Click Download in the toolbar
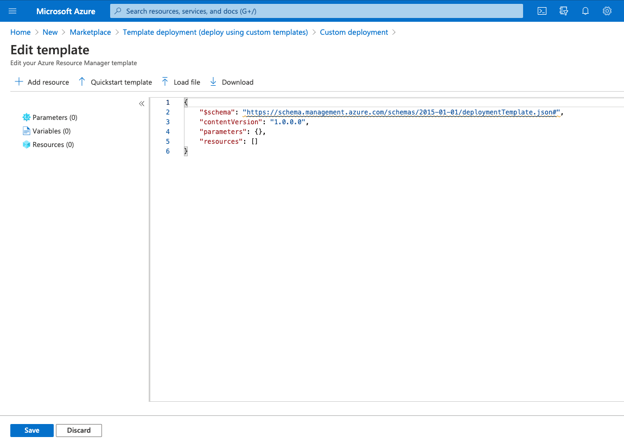 [x=232, y=82]
